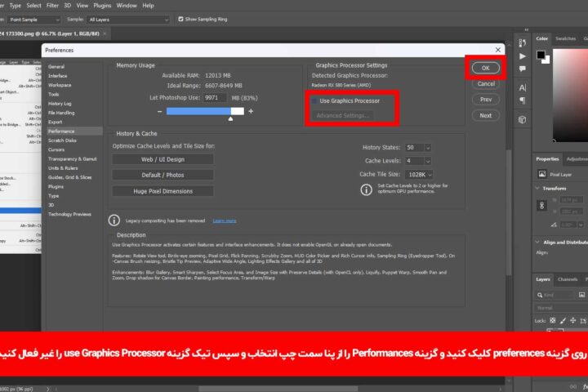Click Web / UI Design cache preset

[163, 159]
